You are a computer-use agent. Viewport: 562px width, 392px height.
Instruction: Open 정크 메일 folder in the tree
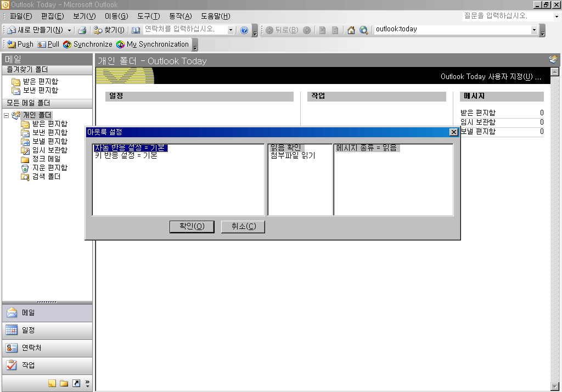point(41,159)
